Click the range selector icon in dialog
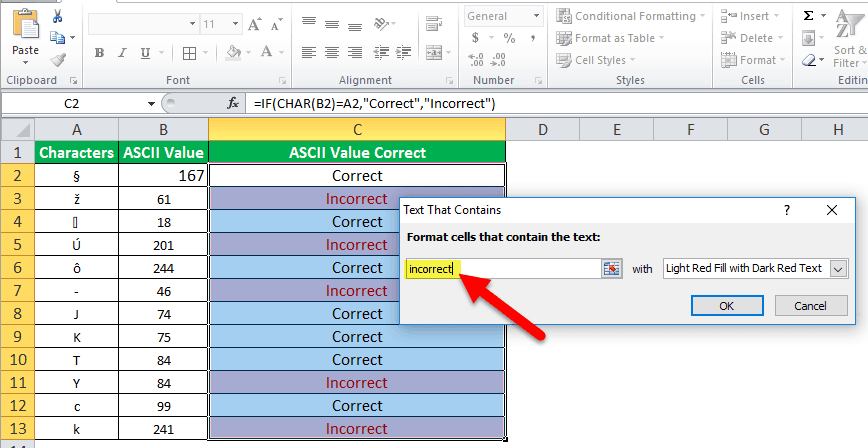The width and height of the screenshot is (868, 448). pyautogui.click(x=611, y=268)
